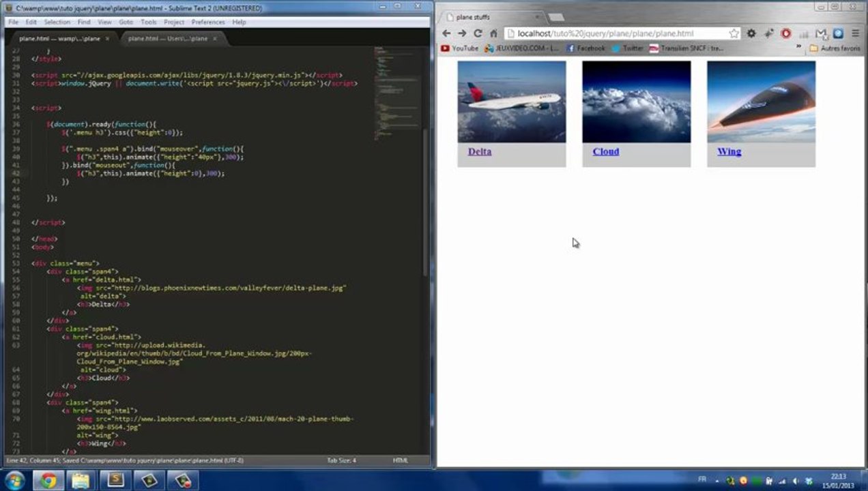Click the hypersonic wing aircraft thumbnail
Viewport: 868px width, 491px height.
pos(761,102)
